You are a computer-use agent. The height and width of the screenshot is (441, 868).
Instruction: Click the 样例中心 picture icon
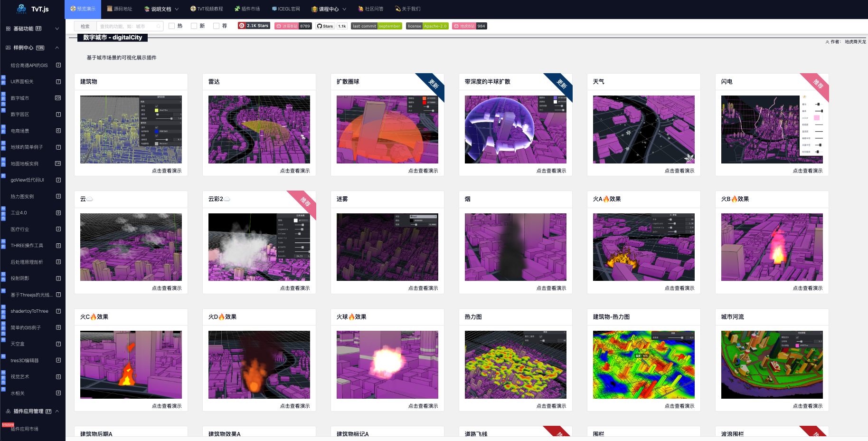8,48
